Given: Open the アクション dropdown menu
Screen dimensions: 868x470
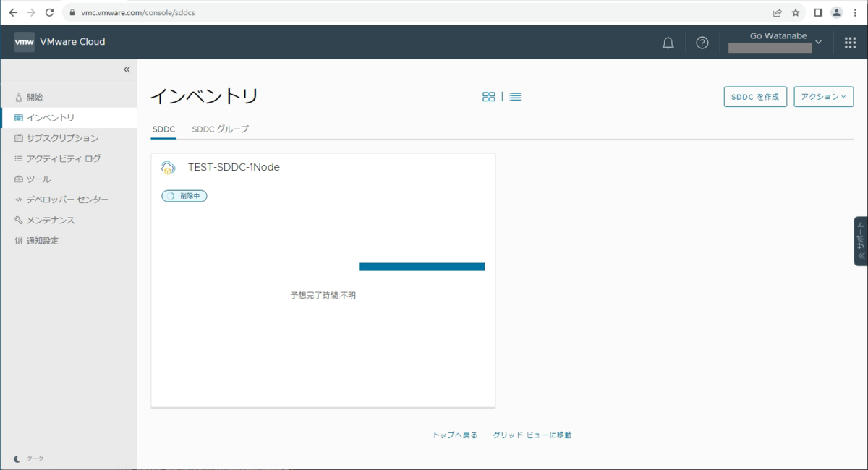Looking at the screenshot, I should 823,97.
